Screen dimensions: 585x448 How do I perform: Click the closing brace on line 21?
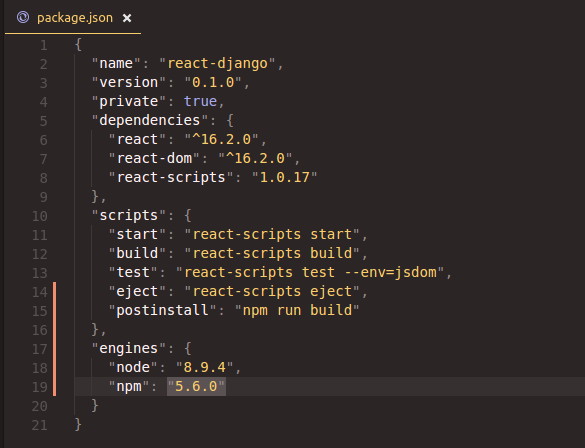pos(78,424)
